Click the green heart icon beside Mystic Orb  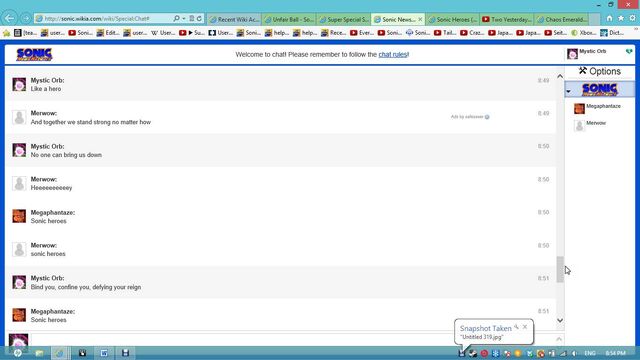tap(629, 51)
